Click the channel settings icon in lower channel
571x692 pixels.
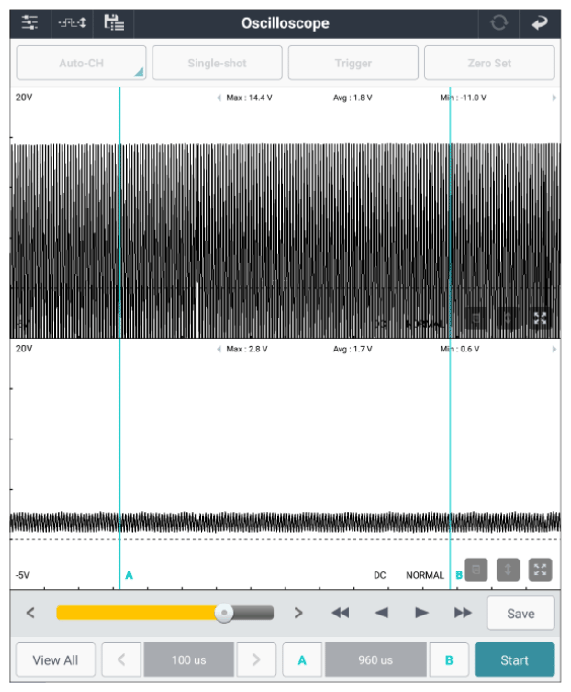(x=476, y=570)
